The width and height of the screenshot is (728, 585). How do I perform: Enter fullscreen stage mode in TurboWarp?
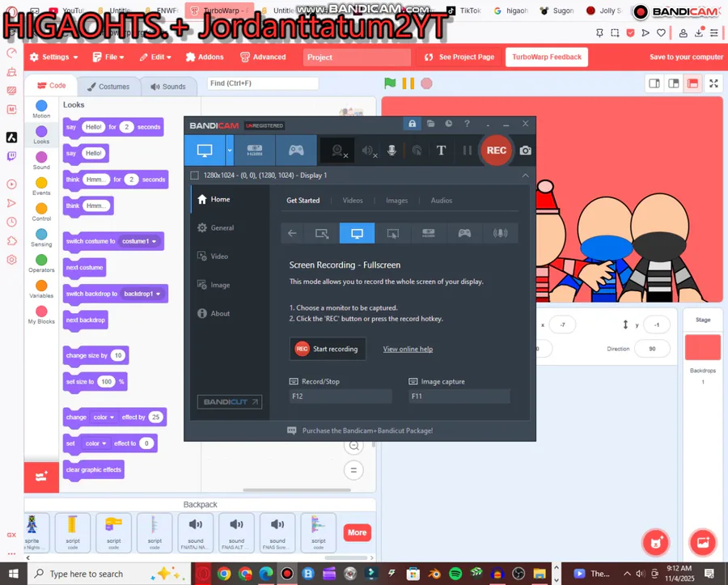(x=713, y=83)
